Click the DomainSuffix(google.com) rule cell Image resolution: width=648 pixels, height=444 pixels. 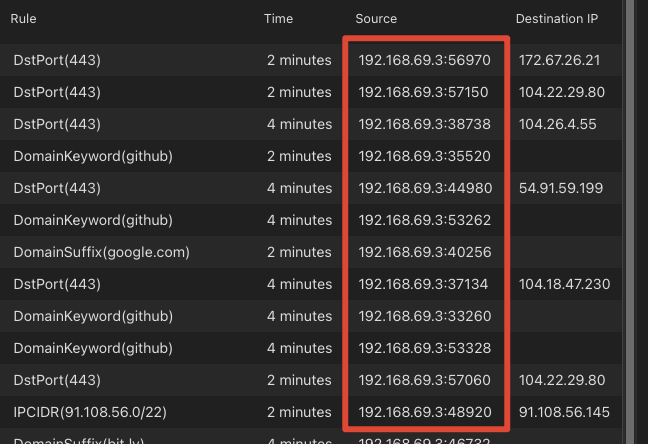[x=101, y=252]
